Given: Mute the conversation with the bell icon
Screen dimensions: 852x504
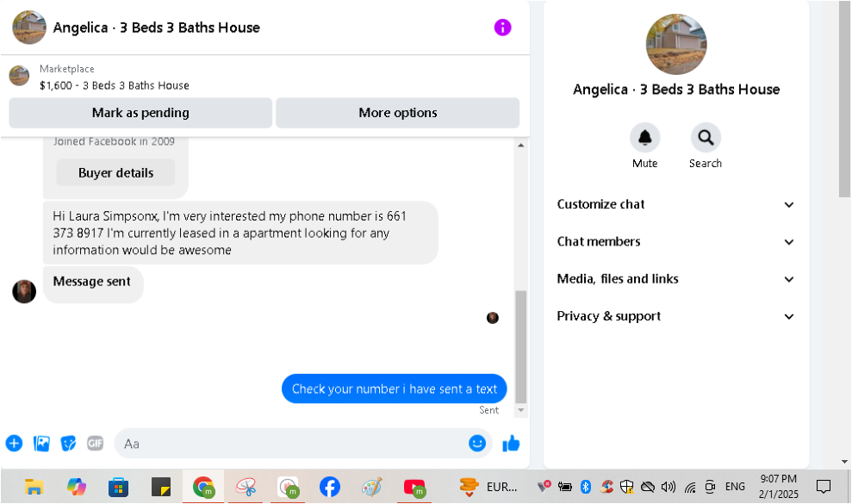Looking at the screenshot, I should [644, 138].
